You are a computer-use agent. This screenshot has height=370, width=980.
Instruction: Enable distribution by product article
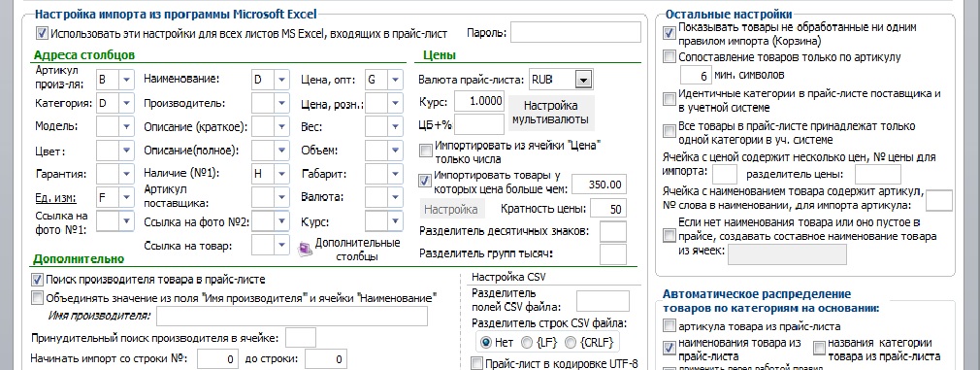click(670, 326)
